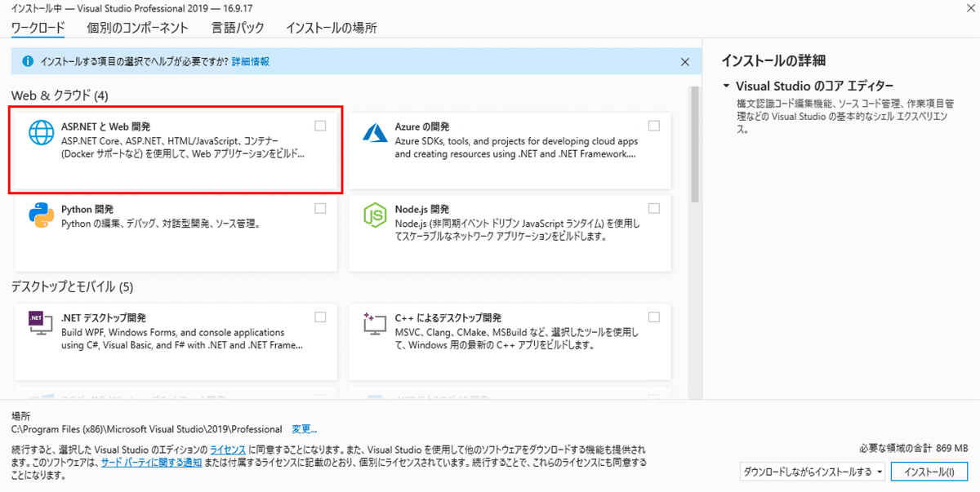Click the 変更... link next to install path

305,429
